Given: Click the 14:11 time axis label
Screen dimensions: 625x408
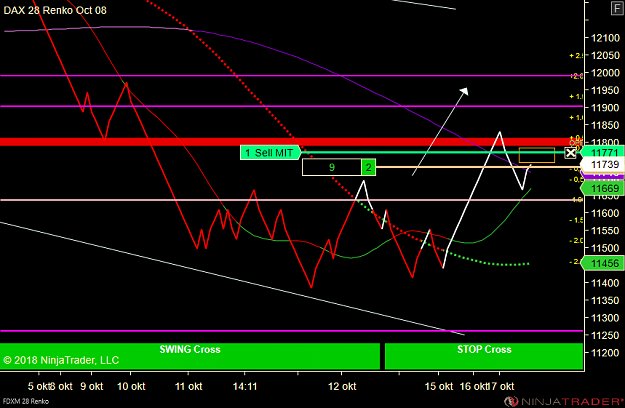Looking at the screenshot, I should point(245,386).
